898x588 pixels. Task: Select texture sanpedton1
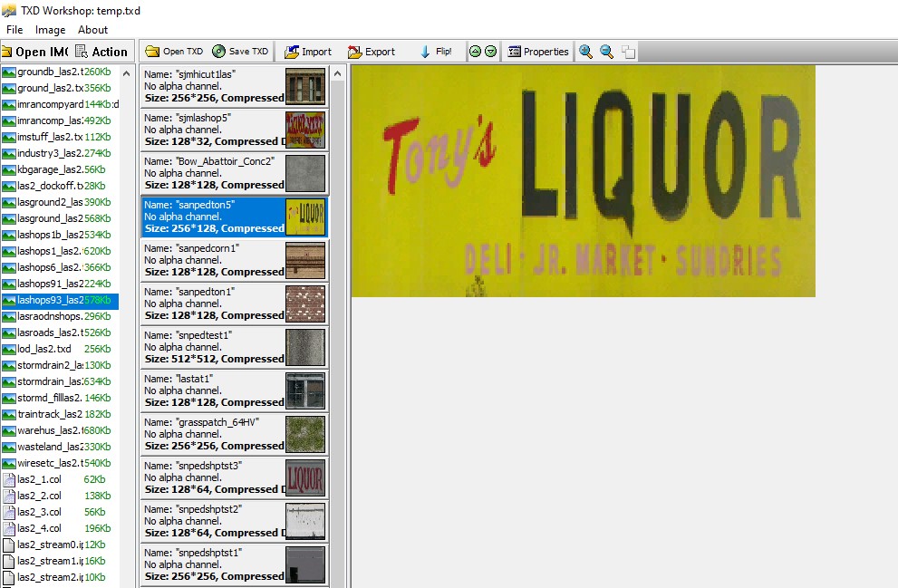234,304
